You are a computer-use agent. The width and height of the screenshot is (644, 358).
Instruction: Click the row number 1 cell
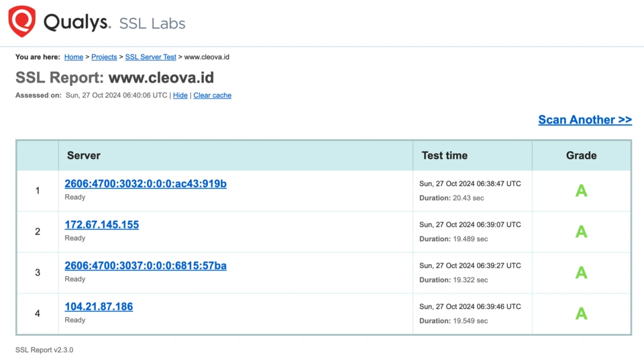coord(38,191)
